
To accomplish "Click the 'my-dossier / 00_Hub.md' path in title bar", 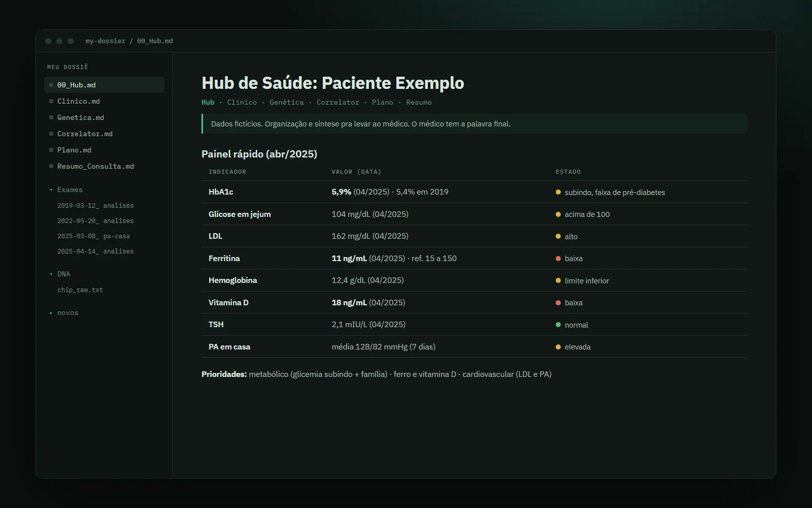I will click(129, 41).
